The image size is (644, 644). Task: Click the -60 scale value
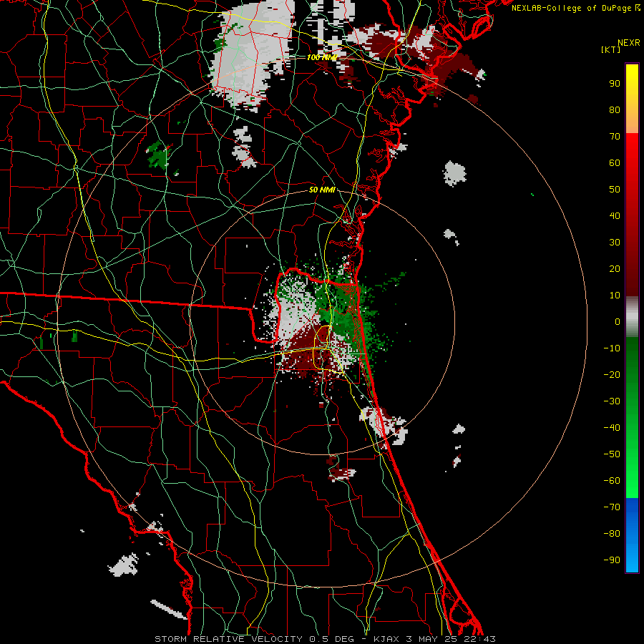pyautogui.click(x=612, y=481)
